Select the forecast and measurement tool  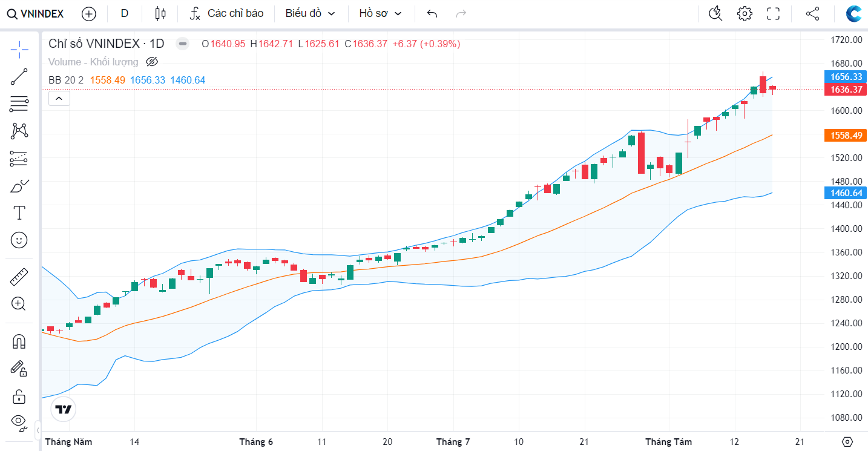coord(19,159)
